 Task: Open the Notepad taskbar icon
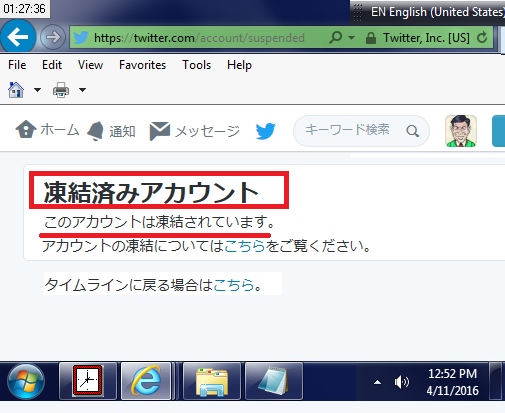[x=274, y=381]
